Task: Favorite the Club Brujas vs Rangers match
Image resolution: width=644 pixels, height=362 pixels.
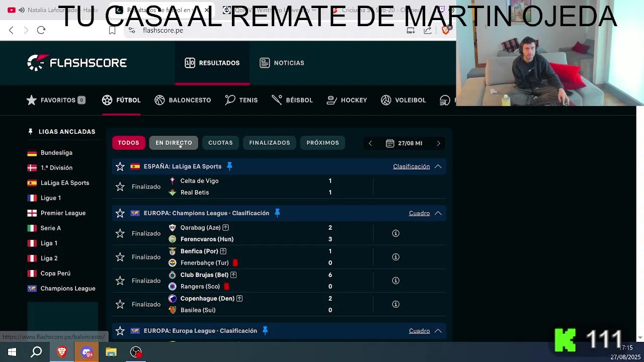Action: pyautogui.click(x=120, y=281)
